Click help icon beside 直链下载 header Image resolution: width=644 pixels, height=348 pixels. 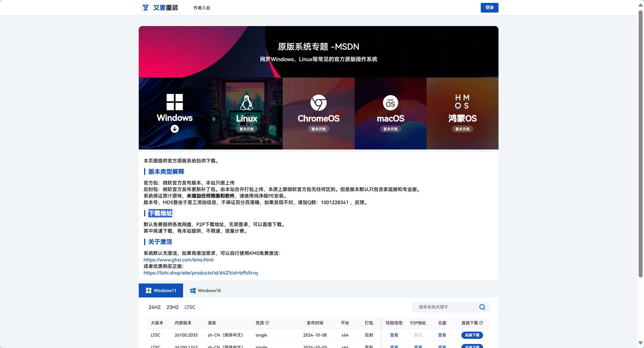tap(481, 323)
